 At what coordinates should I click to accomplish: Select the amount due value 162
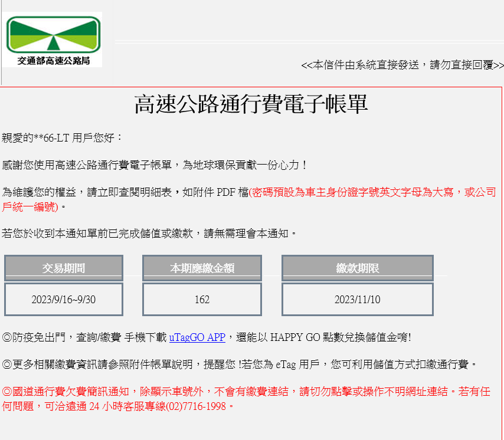pos(202,299)
